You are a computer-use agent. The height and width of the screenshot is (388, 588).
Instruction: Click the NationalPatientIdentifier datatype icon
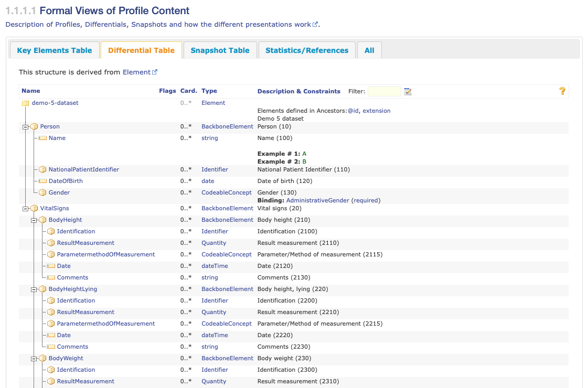click(42, 170)
